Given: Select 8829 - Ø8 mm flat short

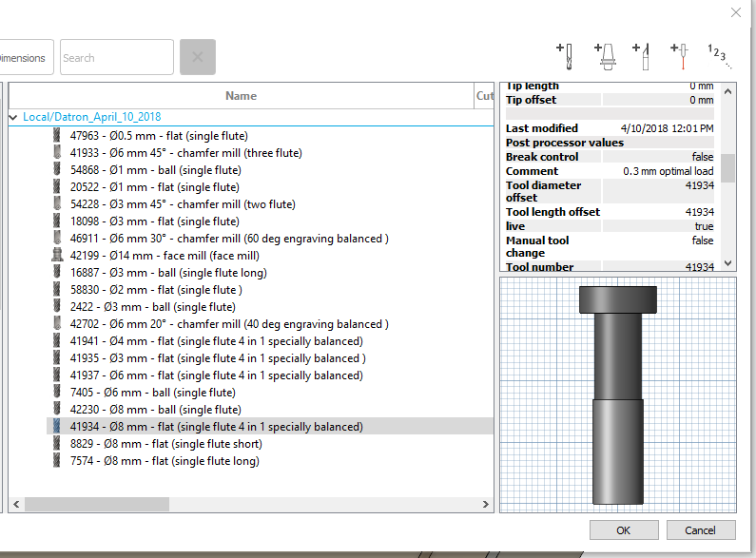Looking at the screenshot, I should 166,444.
